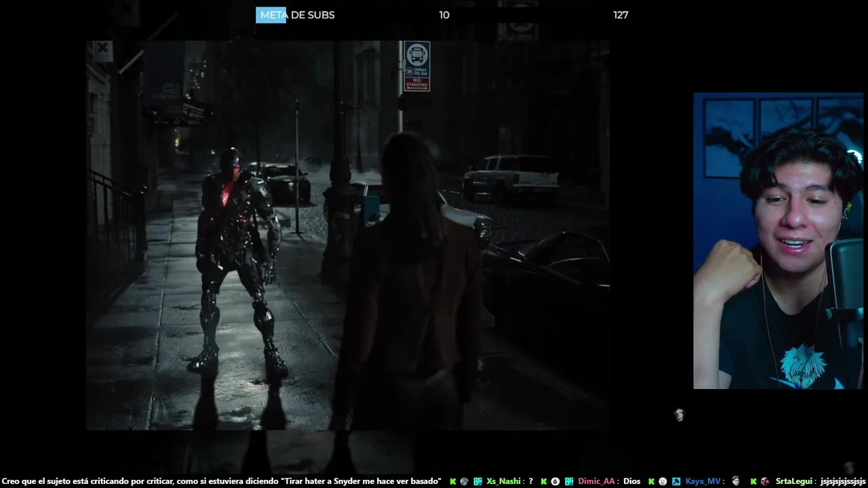Click the avatar beside SrtaLegui
This screenshot has width=868, height=488.
pos(765,481)
